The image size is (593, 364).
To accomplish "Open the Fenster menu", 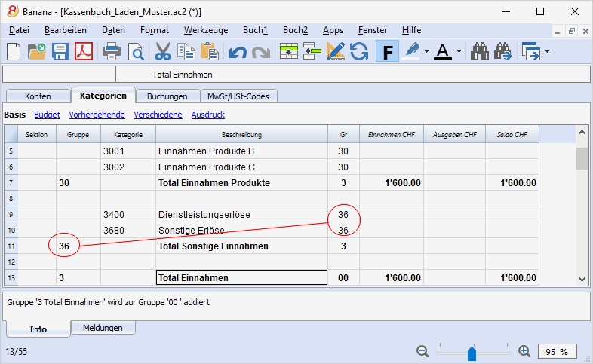I will (x=373, y=30).
